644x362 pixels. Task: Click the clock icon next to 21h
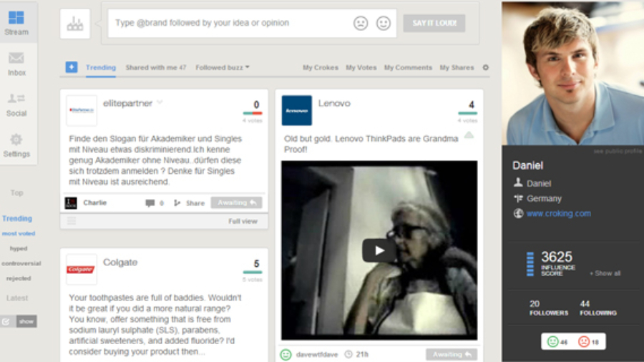pyautogui.click(x=348, y=354)
